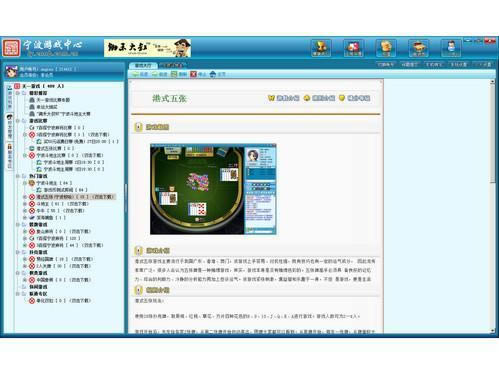Select the 7百搭宁波麻将比赛 [0] row
Screen dimensions: 499x375
click(x=60, y=128)
